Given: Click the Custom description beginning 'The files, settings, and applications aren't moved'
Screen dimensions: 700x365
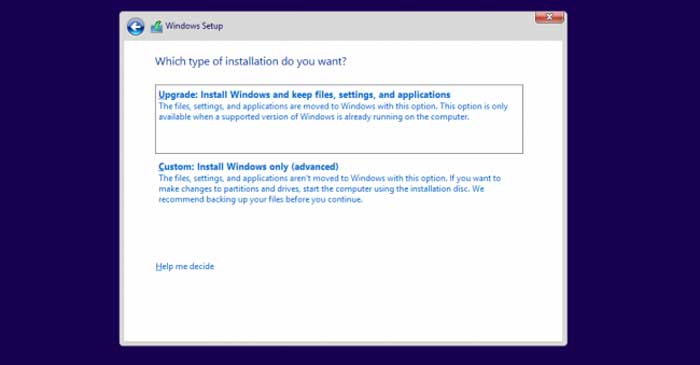Looking at the screenshot, I should pos(329,189).
